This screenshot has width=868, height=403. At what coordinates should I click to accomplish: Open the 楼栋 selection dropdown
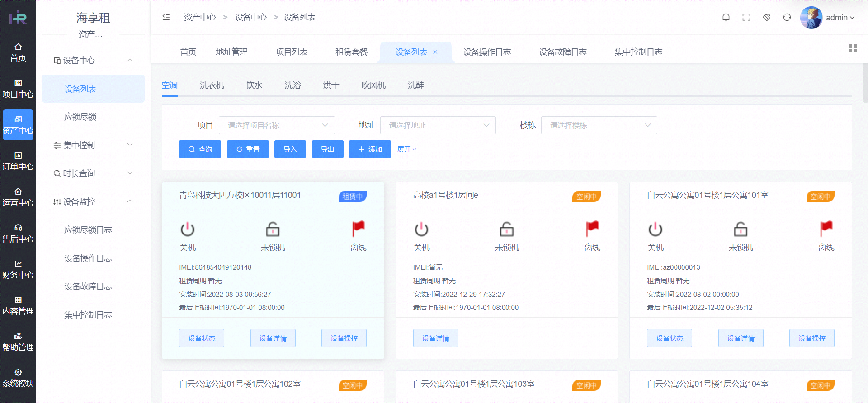(599, 125)
